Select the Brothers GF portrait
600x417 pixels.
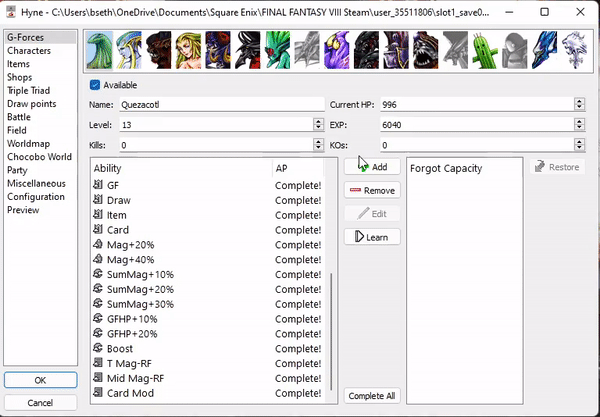coord(218,50)
